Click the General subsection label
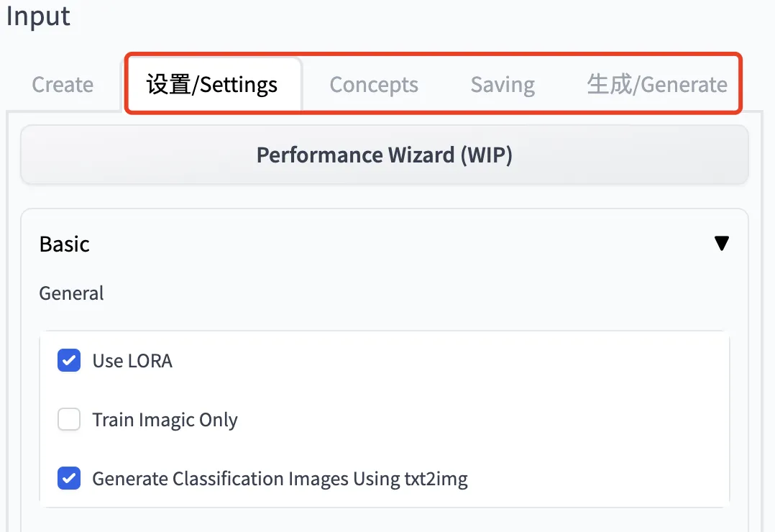The width and height of the screenshot is (775, 532). tap(71, 293)
